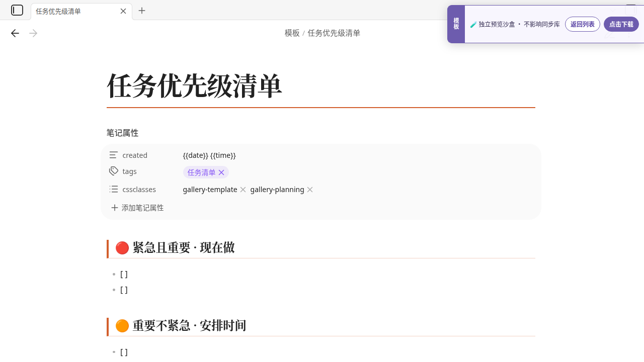Open the 任务清单 tag pill
Viewport: 644px width, 362px height.
[x=201, y=172]
